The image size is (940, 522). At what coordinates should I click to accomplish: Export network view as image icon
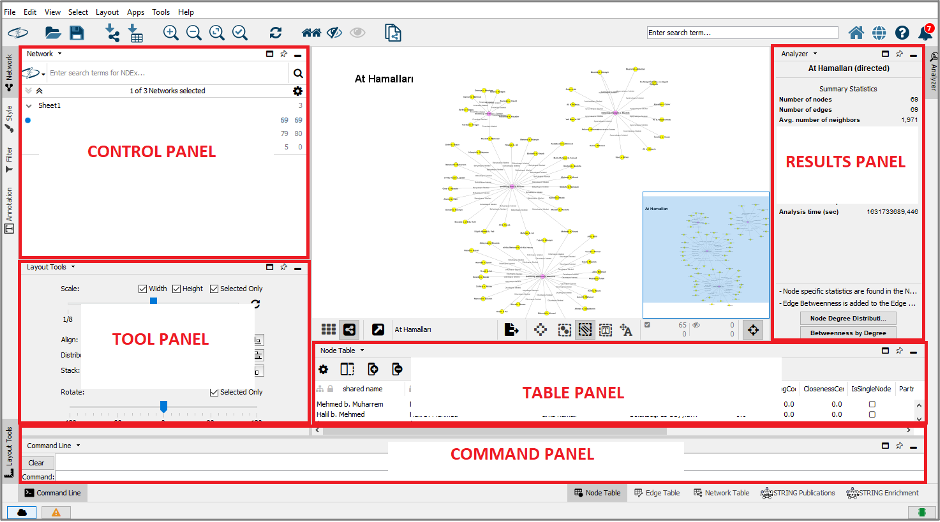click(x=511, y=329)
